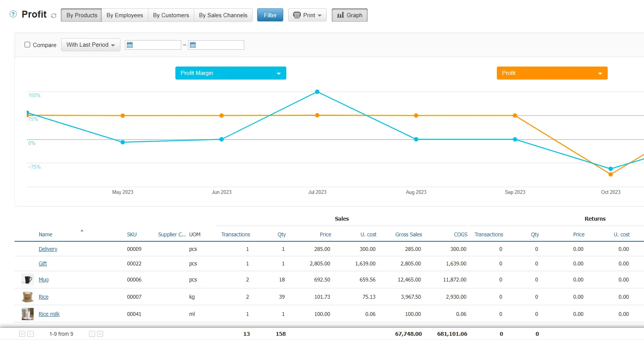
Task: Sort by Sales U. cost column header
Action: pyautogui.click(x=368, y=234)
